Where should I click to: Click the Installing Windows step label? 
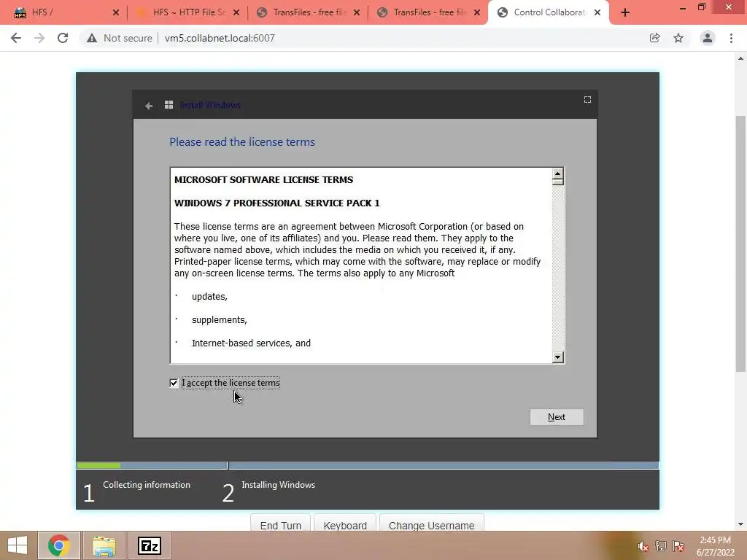point(278,485)
